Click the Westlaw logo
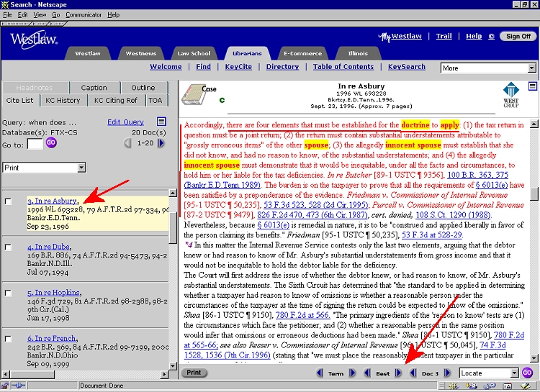The image size is (540, 392). [x=34, y=40]
